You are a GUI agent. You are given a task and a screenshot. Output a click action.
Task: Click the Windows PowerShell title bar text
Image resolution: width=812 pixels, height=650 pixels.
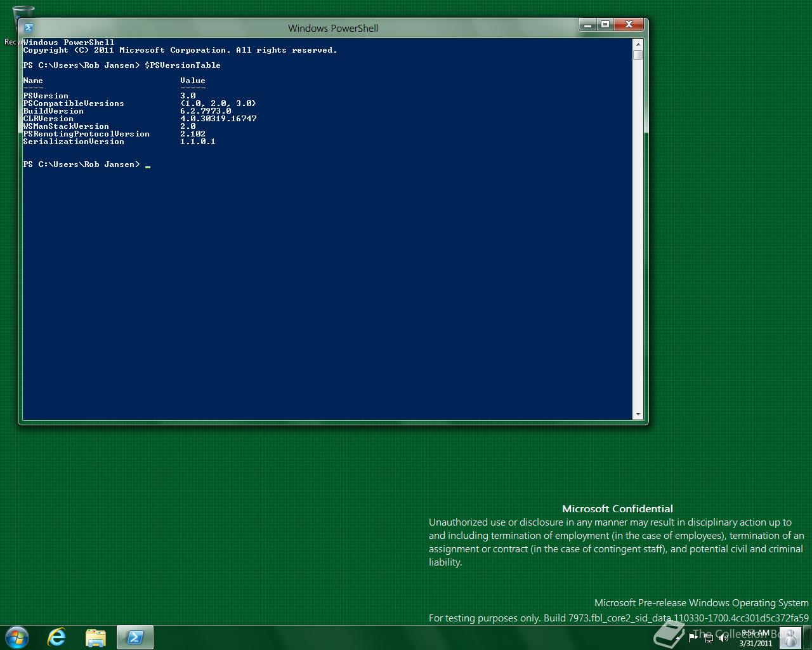333,28
